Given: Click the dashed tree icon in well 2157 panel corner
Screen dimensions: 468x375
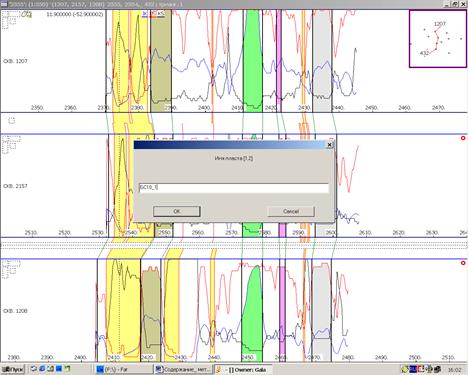Looking at the screenshot, I should click(11, 145).
